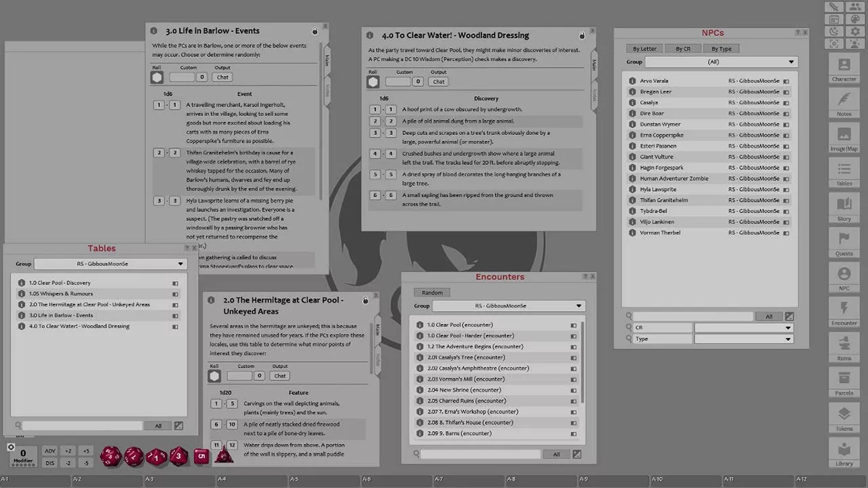
Task: Open the combat tracker sword icon
Action: point(834,7)
